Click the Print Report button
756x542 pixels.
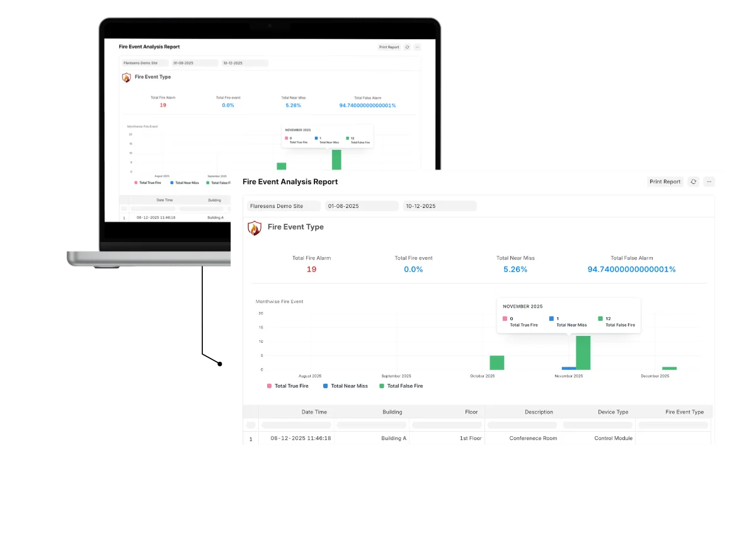tap(665, 182)
